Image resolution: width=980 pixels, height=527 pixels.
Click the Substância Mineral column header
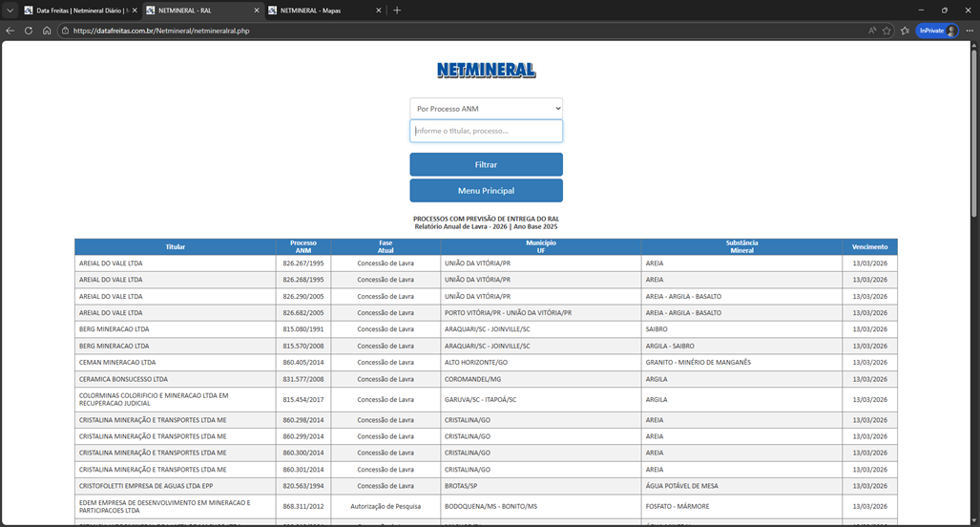pyautogui.click(x=741, y=247)
